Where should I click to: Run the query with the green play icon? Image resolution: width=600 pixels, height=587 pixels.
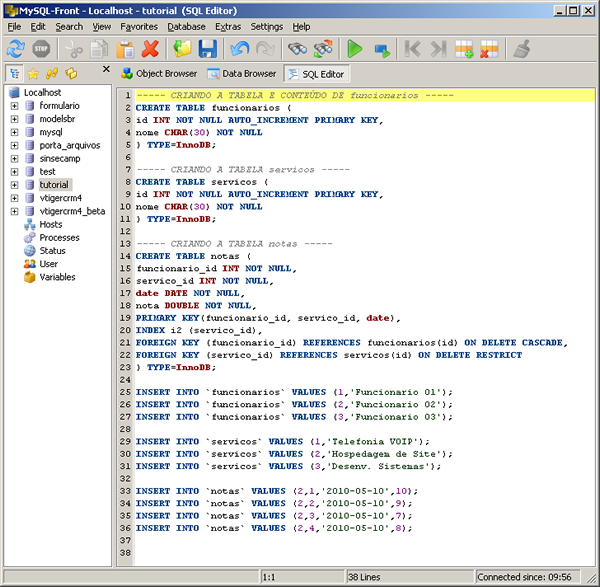355,49
